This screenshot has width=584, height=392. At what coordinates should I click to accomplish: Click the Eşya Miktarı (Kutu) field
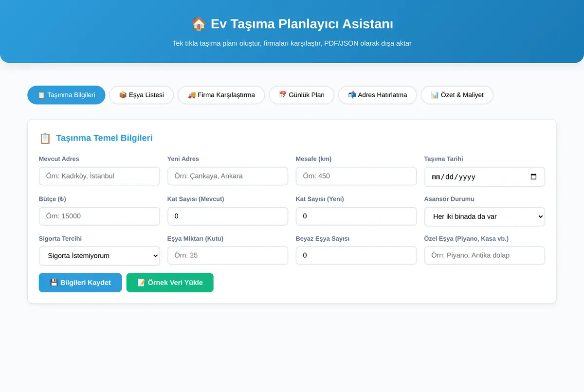pos(228,255)
